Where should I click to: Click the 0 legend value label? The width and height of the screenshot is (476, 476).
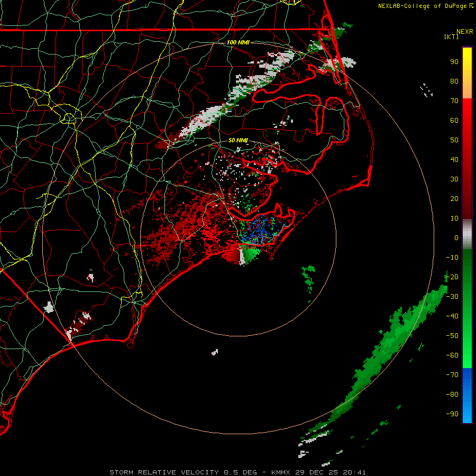pyautogui.click(x=456, y=237)
